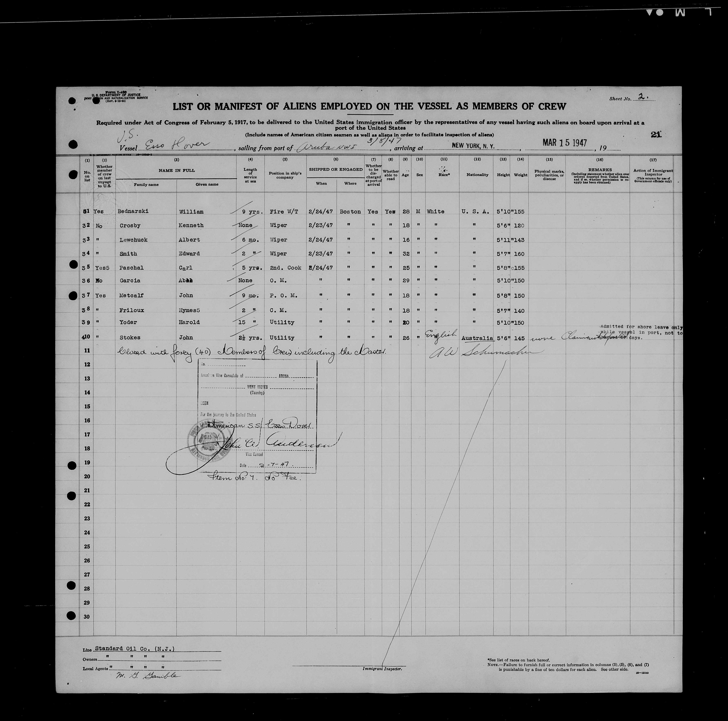Click handwritten 'English' in Race column
728x721 pixels.
pyautogui.click(x=441, y=335)
